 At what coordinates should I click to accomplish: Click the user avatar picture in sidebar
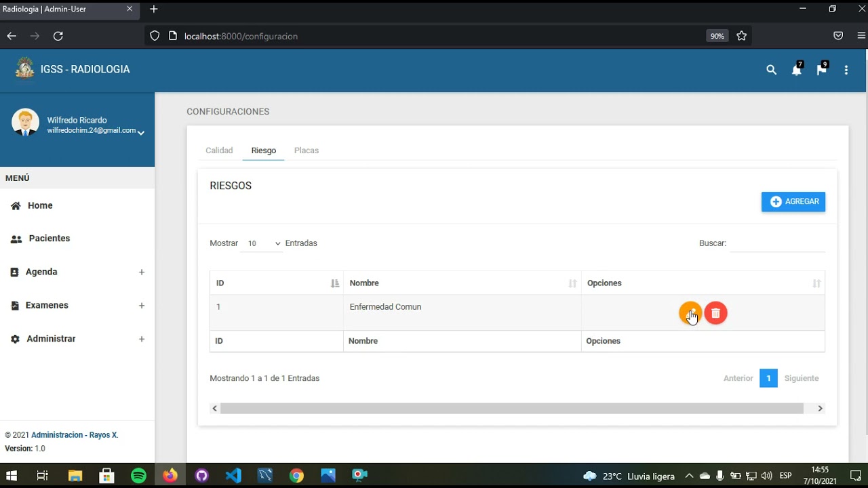[x=26, y=123]
